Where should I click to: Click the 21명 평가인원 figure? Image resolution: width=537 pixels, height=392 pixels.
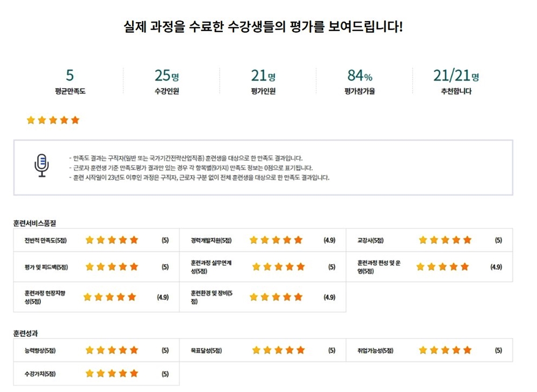263,76
